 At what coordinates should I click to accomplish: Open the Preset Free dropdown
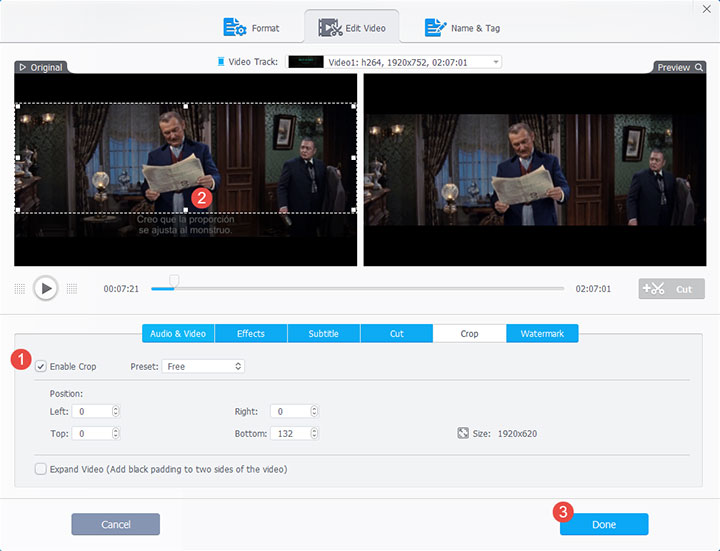point(203,366)
